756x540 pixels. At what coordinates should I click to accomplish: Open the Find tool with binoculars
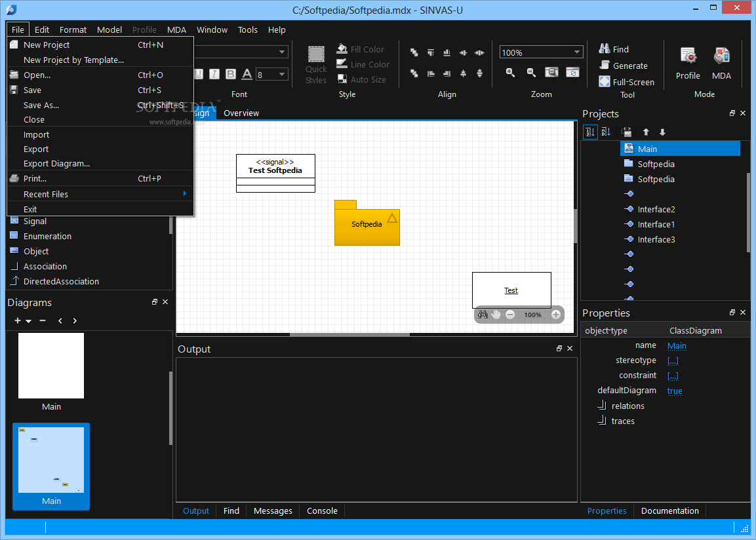pyautogui.click(x=614, y=48)
